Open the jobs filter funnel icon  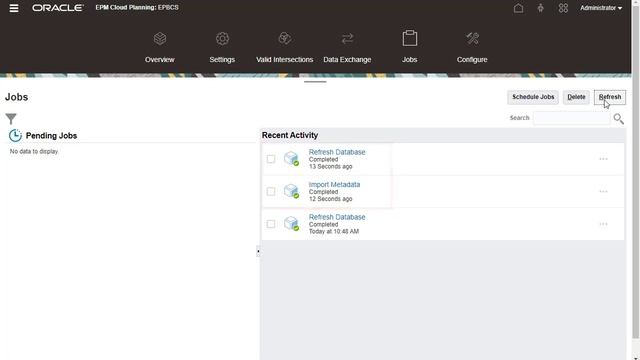(11, 118)
